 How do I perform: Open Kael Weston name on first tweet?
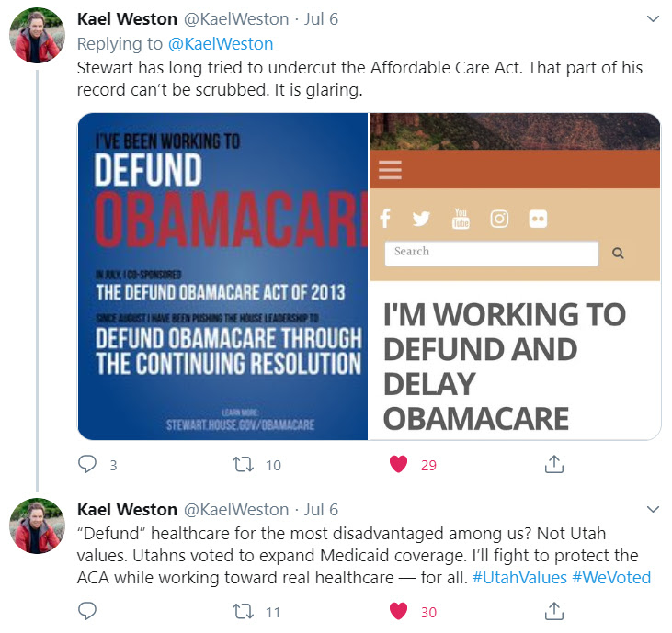pos(127,19)
